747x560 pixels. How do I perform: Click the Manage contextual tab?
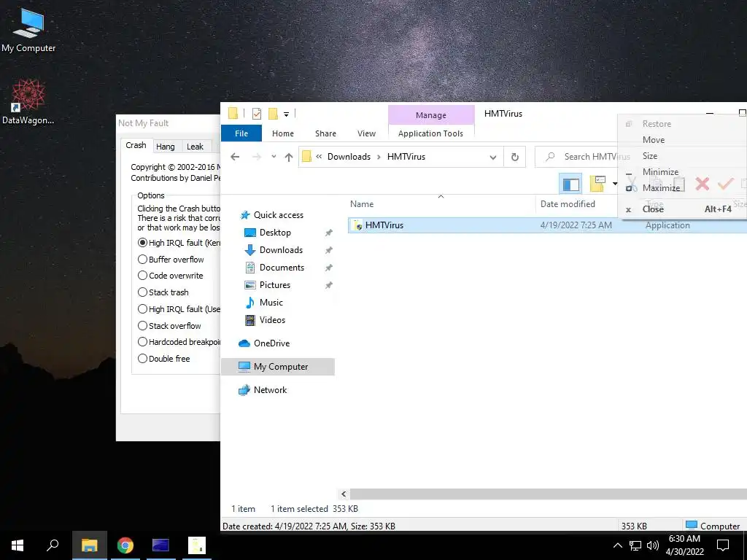click(x=430, y=115)
